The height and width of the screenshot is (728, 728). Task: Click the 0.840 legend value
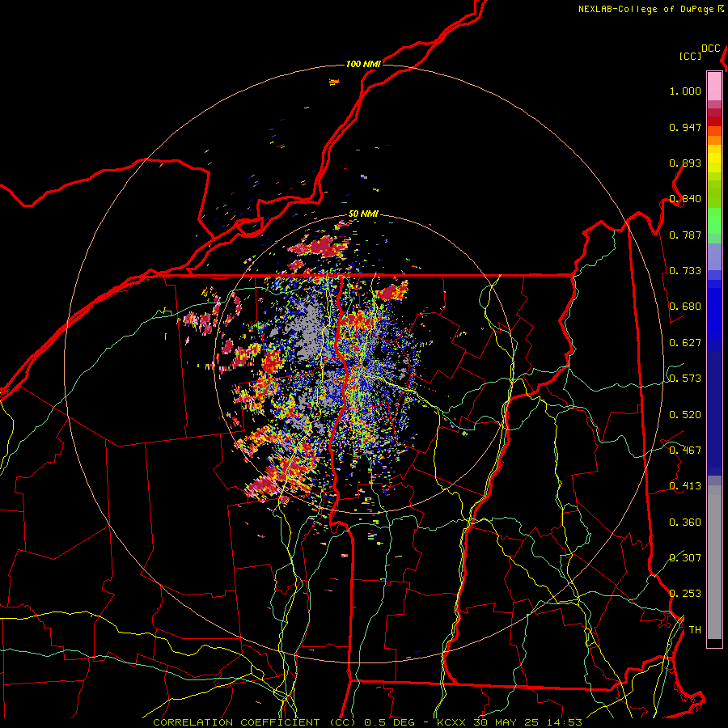pos(685,199)
